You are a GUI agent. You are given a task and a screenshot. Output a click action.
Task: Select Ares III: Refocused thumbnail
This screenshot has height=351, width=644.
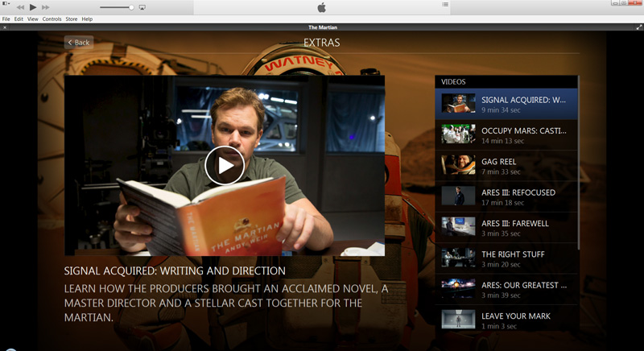coord(458,196)
